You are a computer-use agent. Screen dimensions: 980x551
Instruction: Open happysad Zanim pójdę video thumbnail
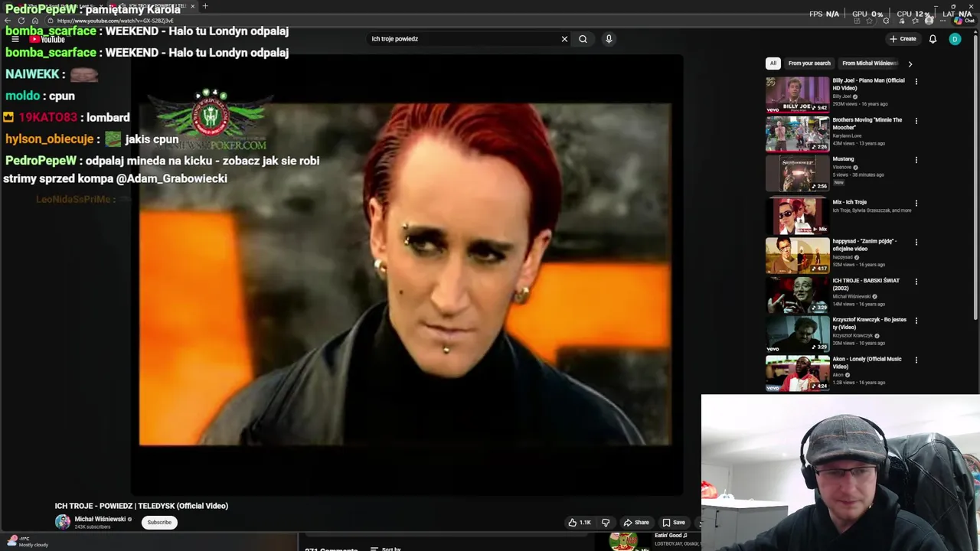[x=797, y=256]
